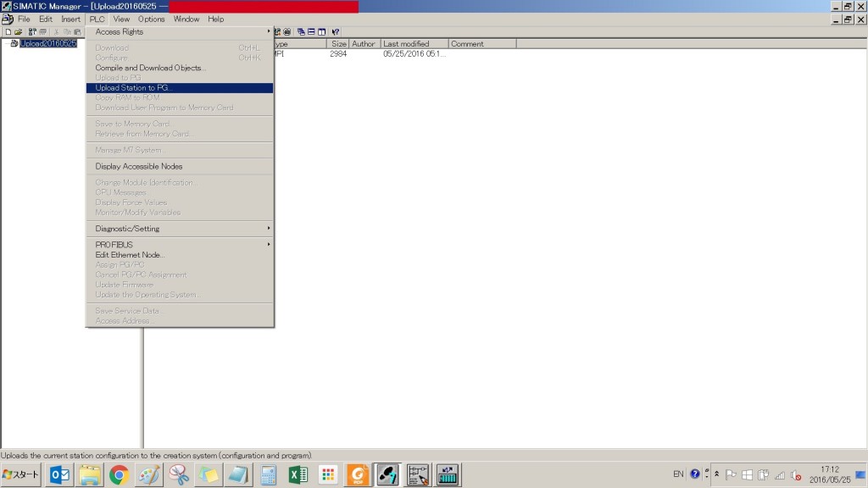868x488 pixels.
Task: Expand the Access Rights submenu
Action: click(180, 32)
